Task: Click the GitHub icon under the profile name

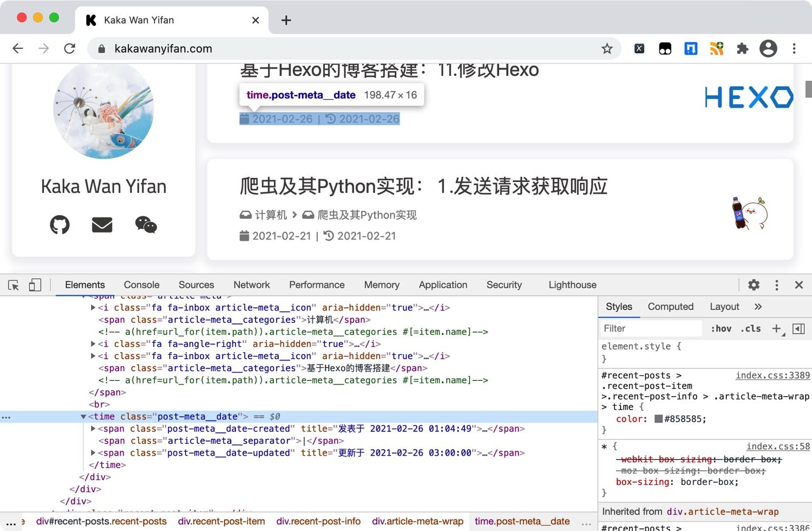Action: tap(60, 224)
